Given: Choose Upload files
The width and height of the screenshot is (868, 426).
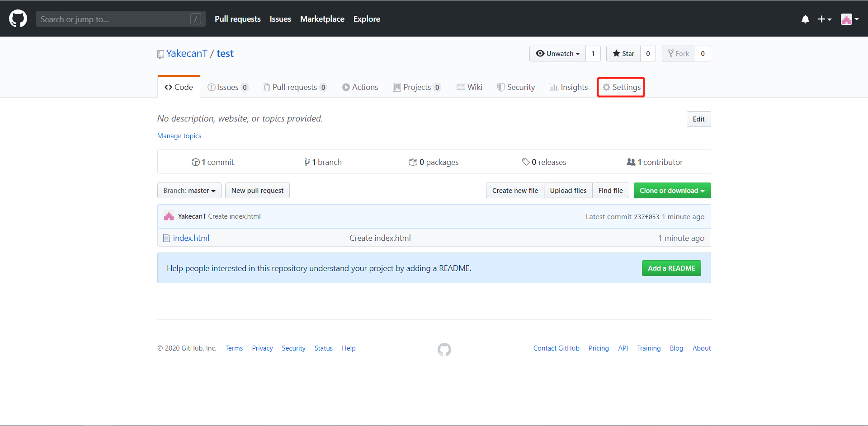Looking at the screenshot, I should [568, 191].
